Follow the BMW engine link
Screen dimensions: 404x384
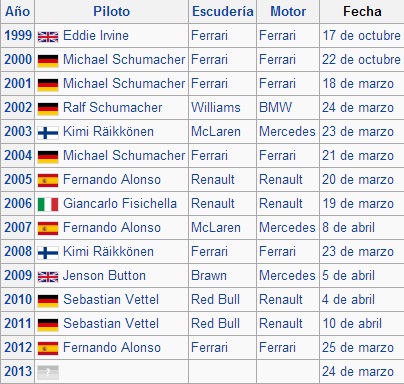(275, 107)
